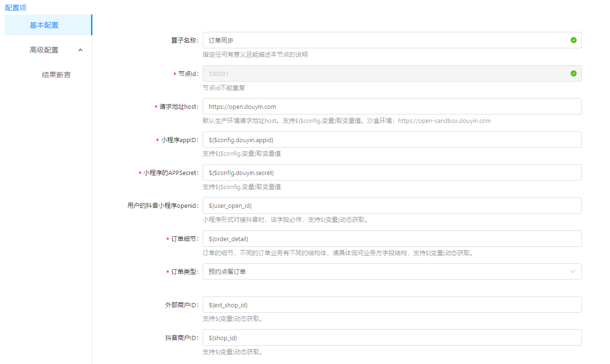Collapse the 高级配置 chevron arrow
610x364 pixels.
pos(80,50)
